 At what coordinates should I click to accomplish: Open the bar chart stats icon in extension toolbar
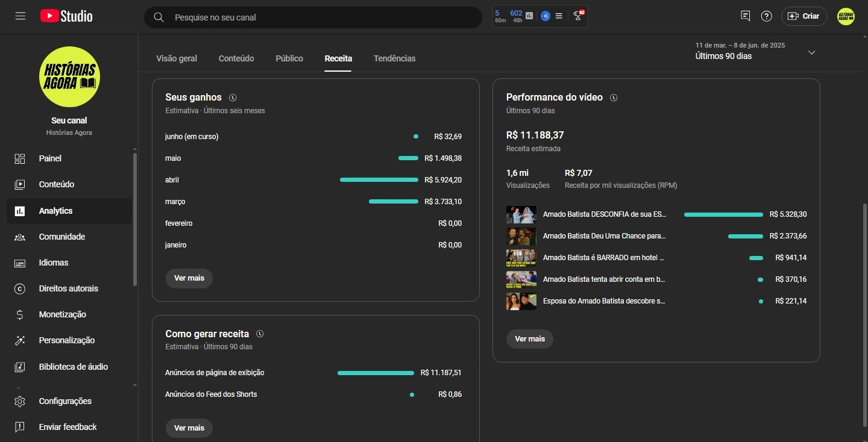point(529,16)
